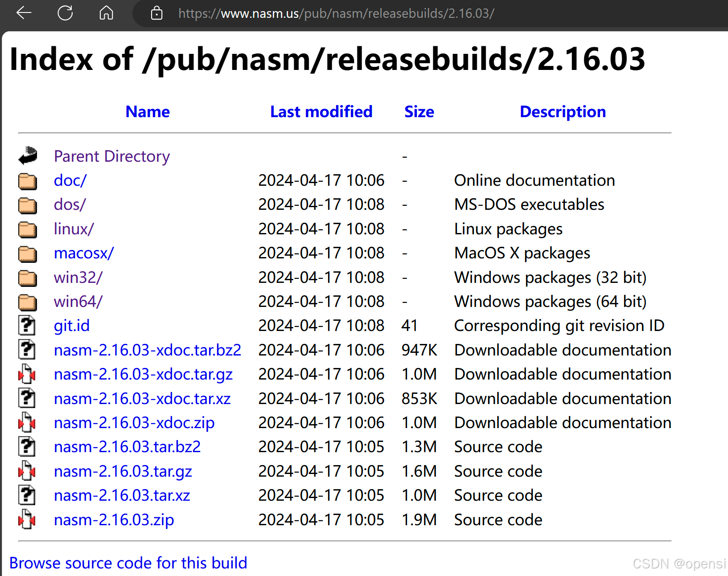Click the archive icon beside nasm-2.16.03.tar.gz
The image size is (728, 576).
[x=27, y=471]
